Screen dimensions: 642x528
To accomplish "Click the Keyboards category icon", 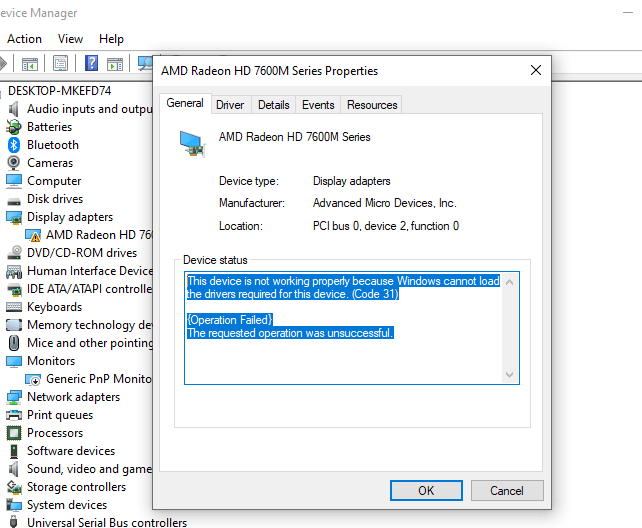I will coord(14,307).
